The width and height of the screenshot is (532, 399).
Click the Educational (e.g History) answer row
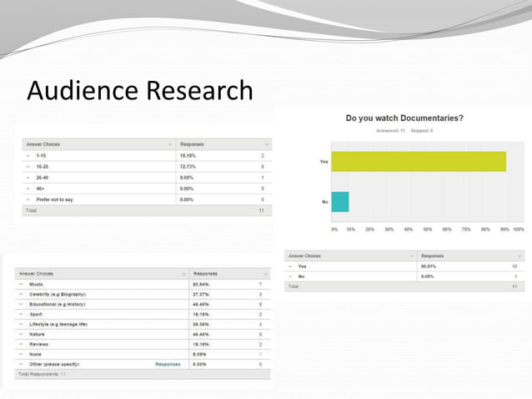pos(143,305)
